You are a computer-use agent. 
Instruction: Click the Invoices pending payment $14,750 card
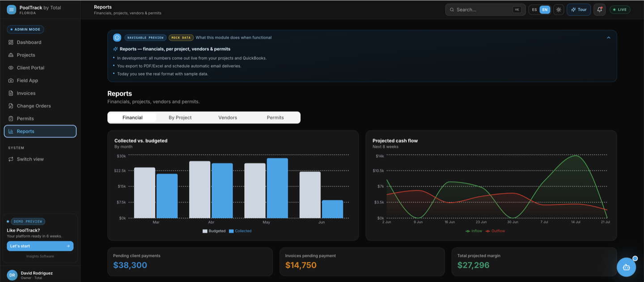click(362, 262)
